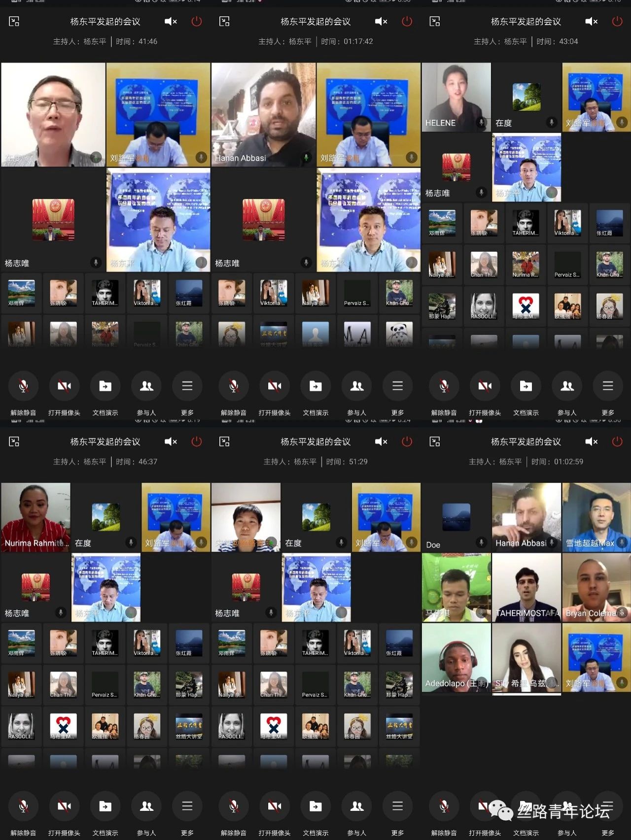This screenshot has height=840, width=631.
Task: Shrink the window in the 01:02:59 meeting
Action: [435, 442]
